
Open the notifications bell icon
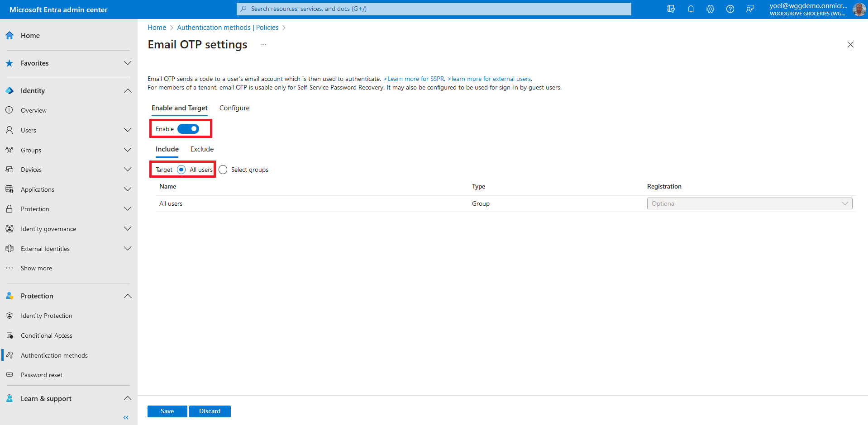point(691,9)
